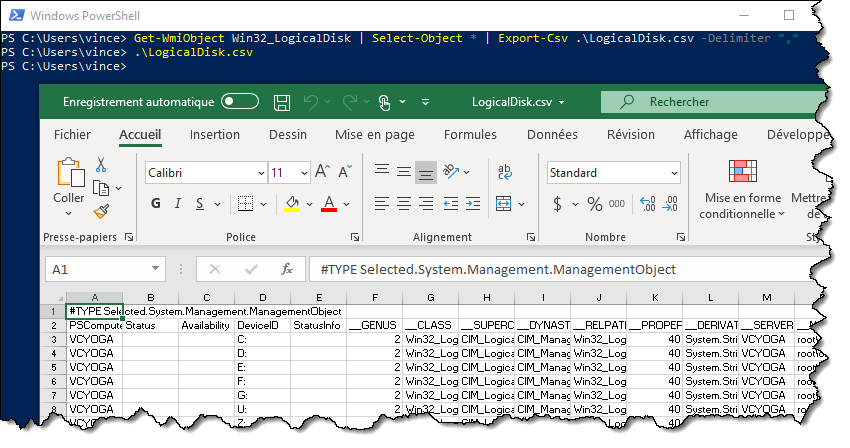Click Center text icon
The height and width of the screenshot is (448, 850).
[x=404, y=204]
